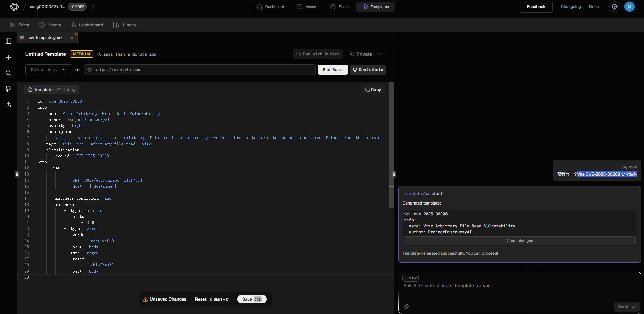
Task: Focus the target URL input field
Action: 200,70
